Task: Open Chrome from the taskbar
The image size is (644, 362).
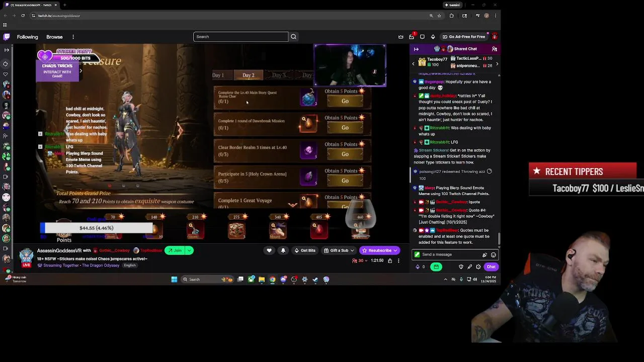Action: (x=272, y=280)
